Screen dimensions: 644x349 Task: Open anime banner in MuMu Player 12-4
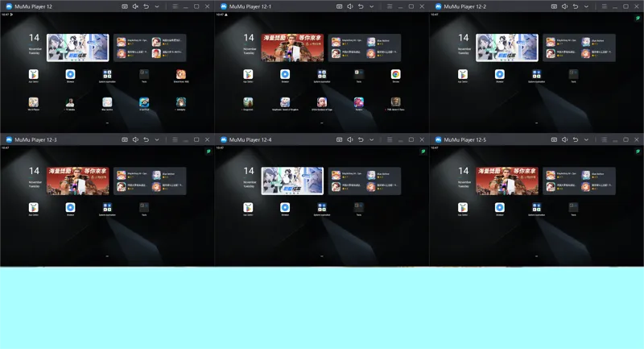pyautogui.click(x=292, y=181)
